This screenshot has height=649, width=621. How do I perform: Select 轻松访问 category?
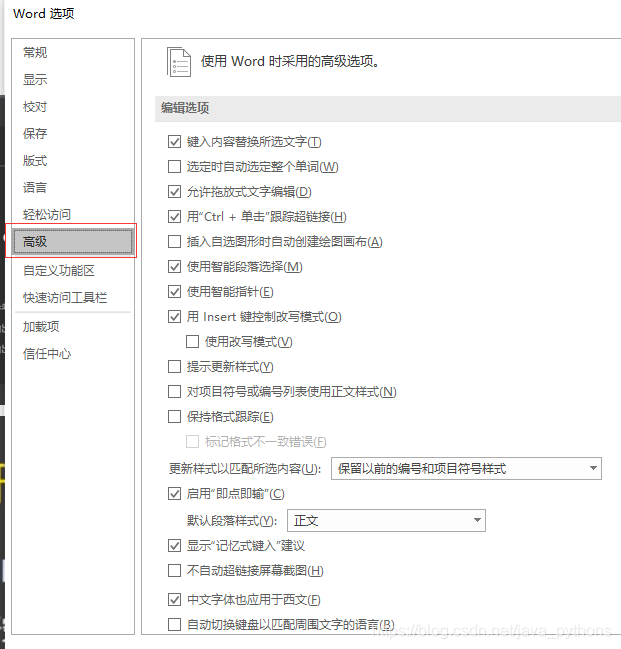click(x=47, y=214)
